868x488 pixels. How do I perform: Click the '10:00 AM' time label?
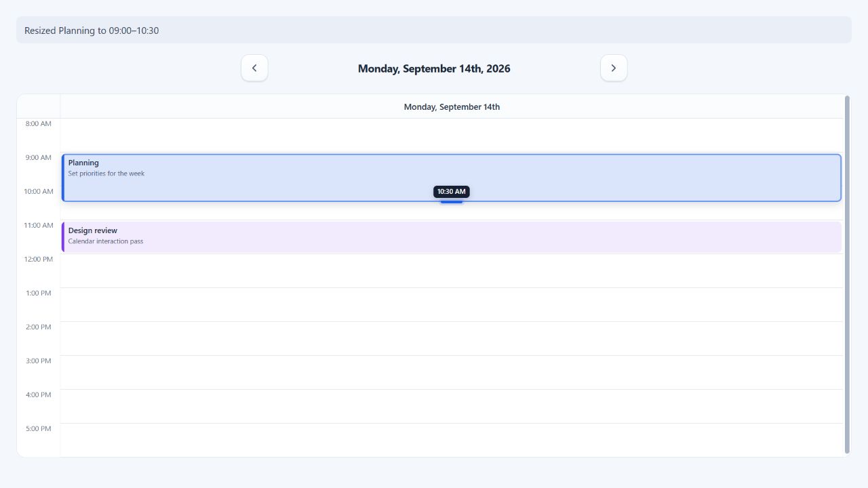38,192
